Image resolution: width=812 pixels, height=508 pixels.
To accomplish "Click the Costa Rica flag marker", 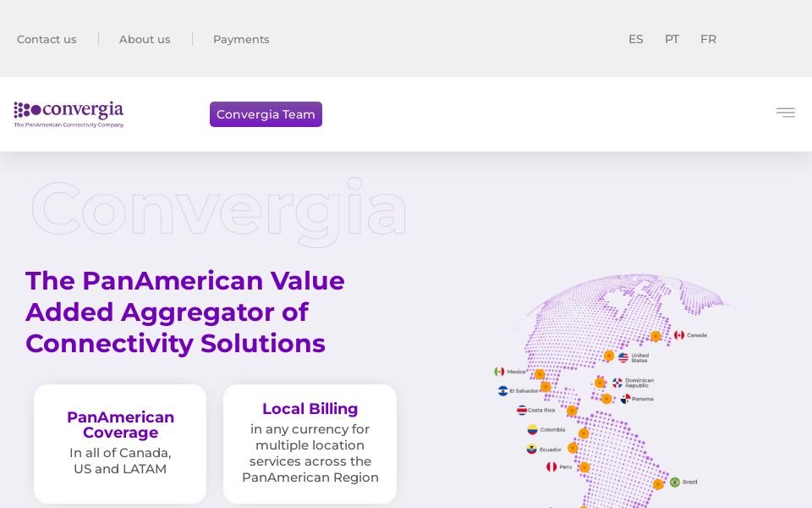I will point(522,409).
